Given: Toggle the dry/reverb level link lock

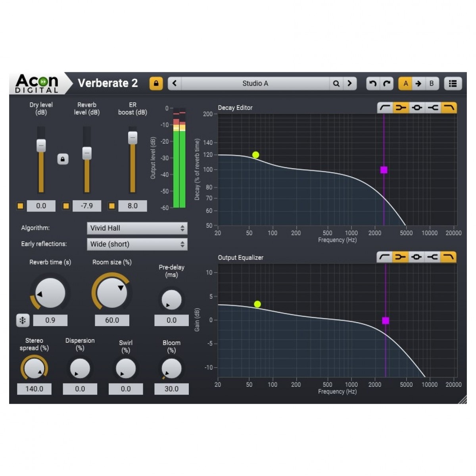Looking at the screenshot, I should tap(63, 159).
